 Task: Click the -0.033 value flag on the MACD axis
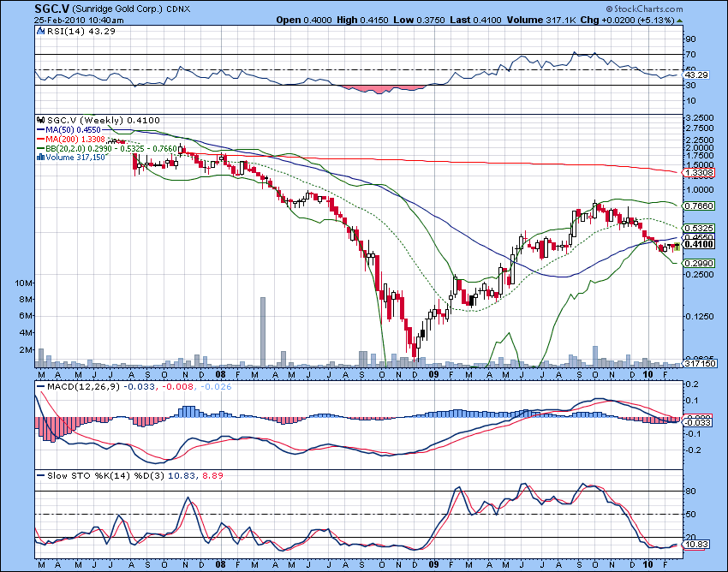(698, 422)
